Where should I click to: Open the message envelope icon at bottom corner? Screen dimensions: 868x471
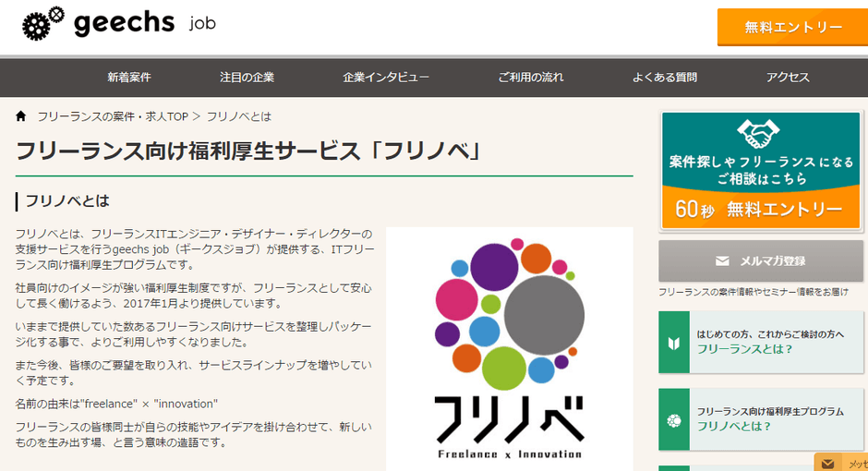pos(828,464)
